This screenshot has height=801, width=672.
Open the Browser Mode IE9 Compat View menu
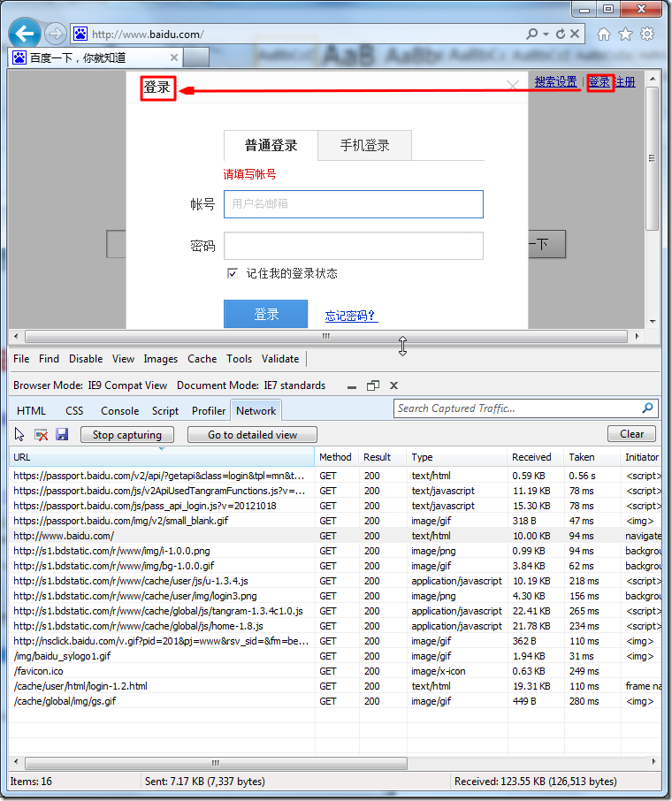click(90, 385)
